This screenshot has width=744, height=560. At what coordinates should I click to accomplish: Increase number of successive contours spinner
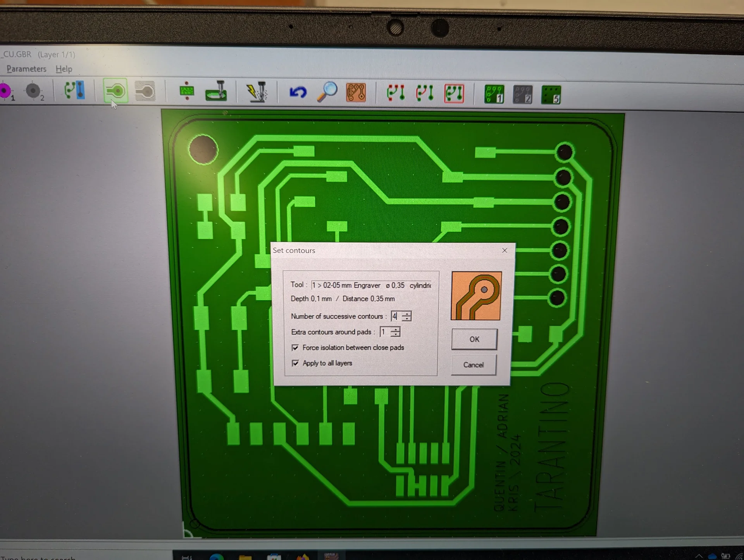pos(406,313)
